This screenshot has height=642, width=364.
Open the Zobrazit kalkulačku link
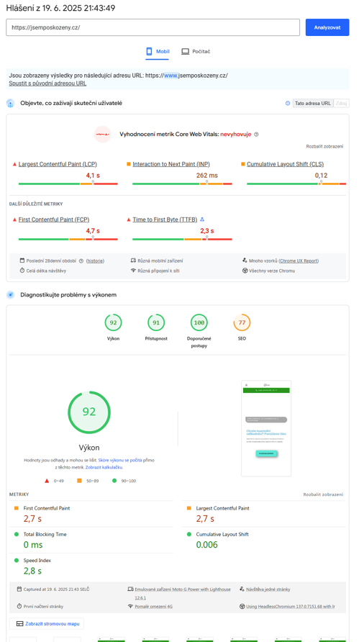coord(104,467)
